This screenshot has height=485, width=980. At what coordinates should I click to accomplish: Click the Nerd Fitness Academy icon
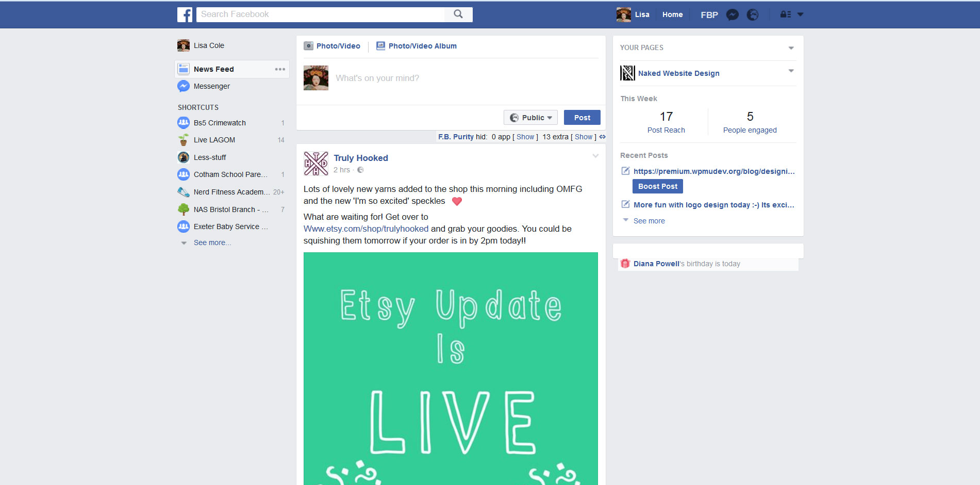point(184,192)
